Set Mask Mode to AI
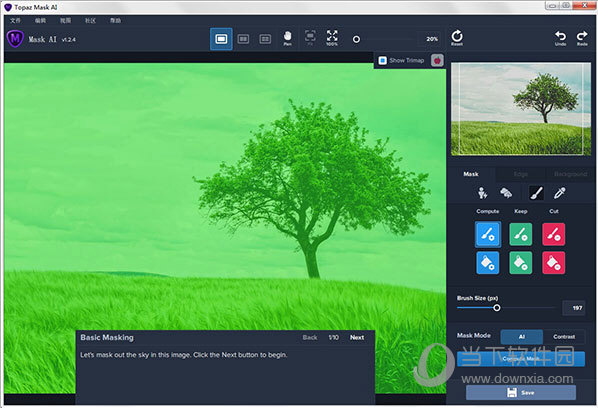This screenshot has height=408, width=598. click(x=521, y=337)
